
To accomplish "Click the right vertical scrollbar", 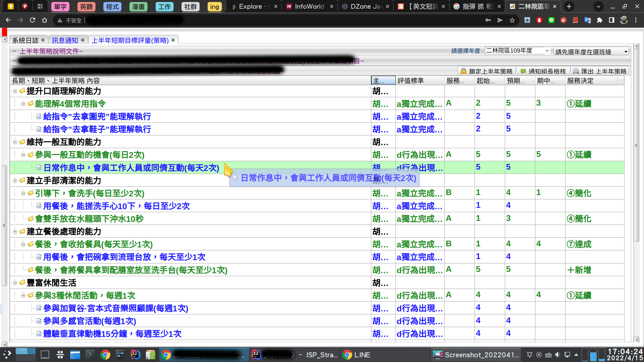I will [636, 145].
